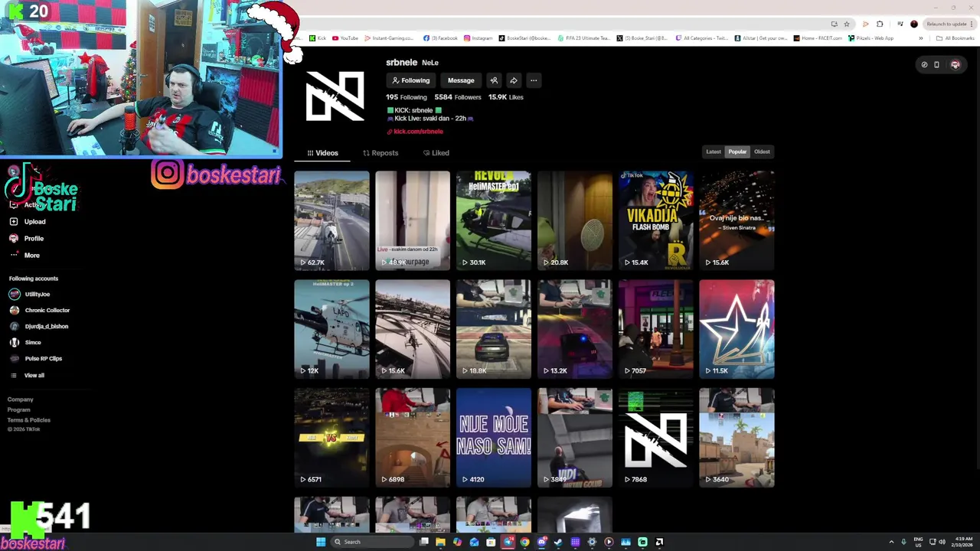
Task: Click the share arrow icon on profile
Action: 514,80
